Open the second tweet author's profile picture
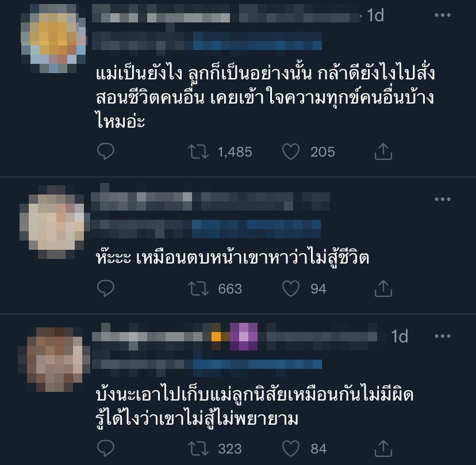Viewport: 476px width, 465px height. click(55, 222)
